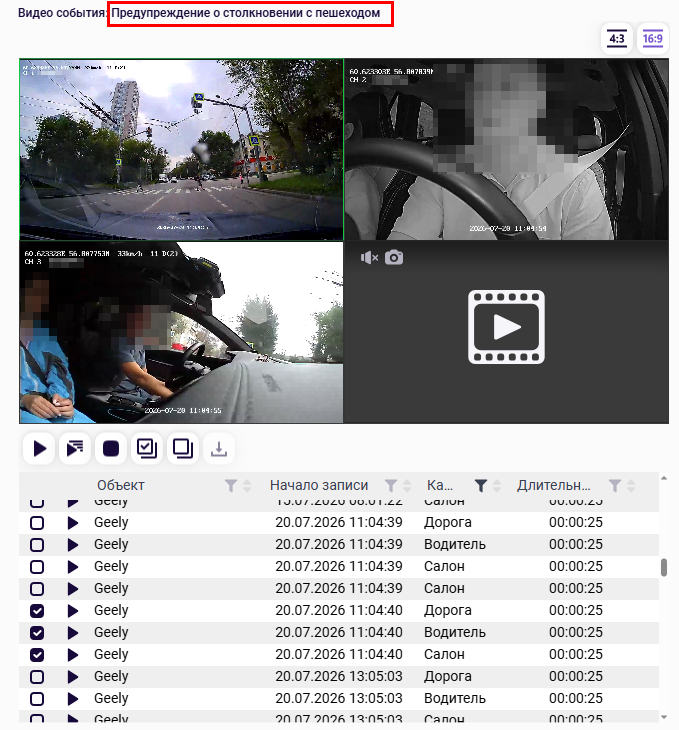Open filter for the Объект column
This screenshot has width=679, height=730.
coord(231,486)
